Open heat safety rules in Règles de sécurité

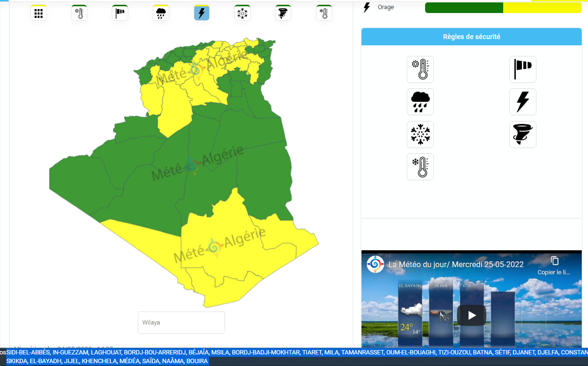[420, 69]
